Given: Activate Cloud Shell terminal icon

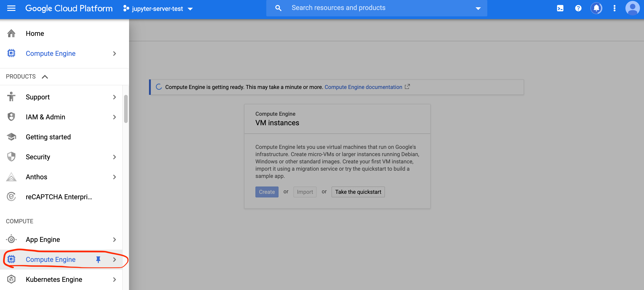Looking at the screenshot, I should coord(560,9).
